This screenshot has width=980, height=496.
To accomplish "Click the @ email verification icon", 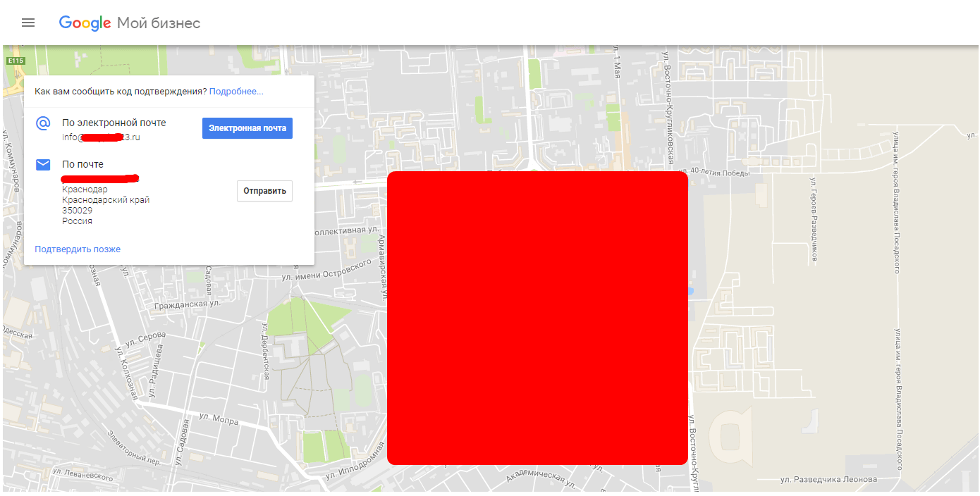I will click(43, 123).
